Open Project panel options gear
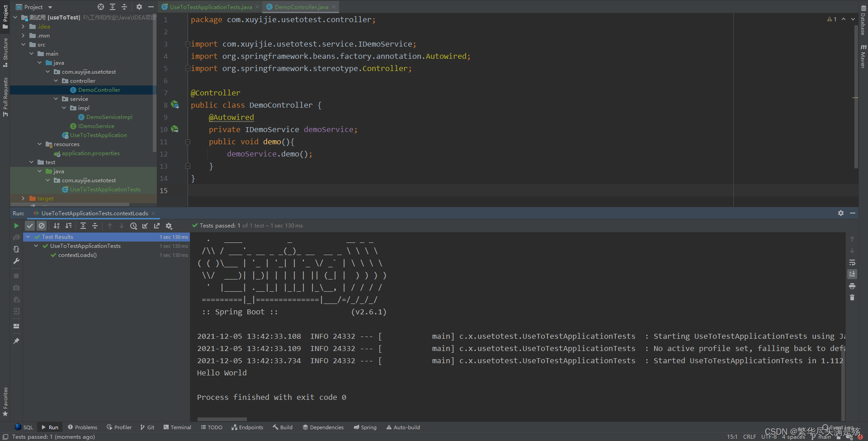868x441 pixels. click(139, 7)
